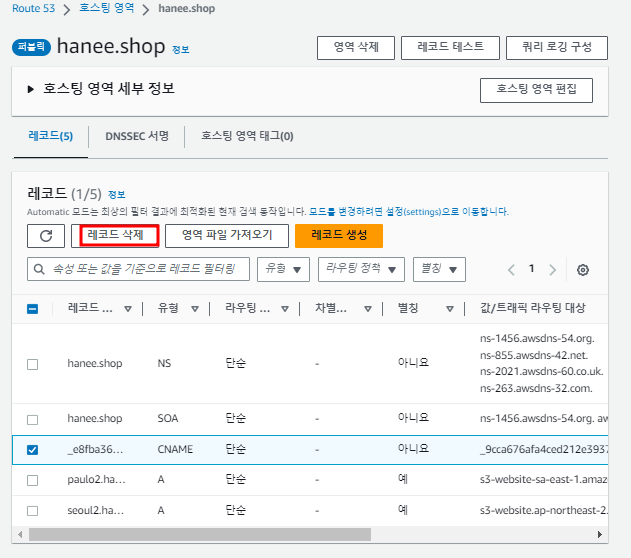Click the record filter search field
This screenshot has height=558, width=631.
coord(138,269)
